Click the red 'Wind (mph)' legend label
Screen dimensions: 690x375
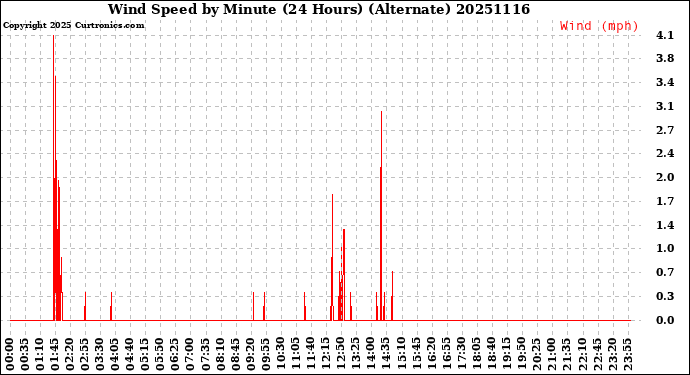tap(599, 26)
